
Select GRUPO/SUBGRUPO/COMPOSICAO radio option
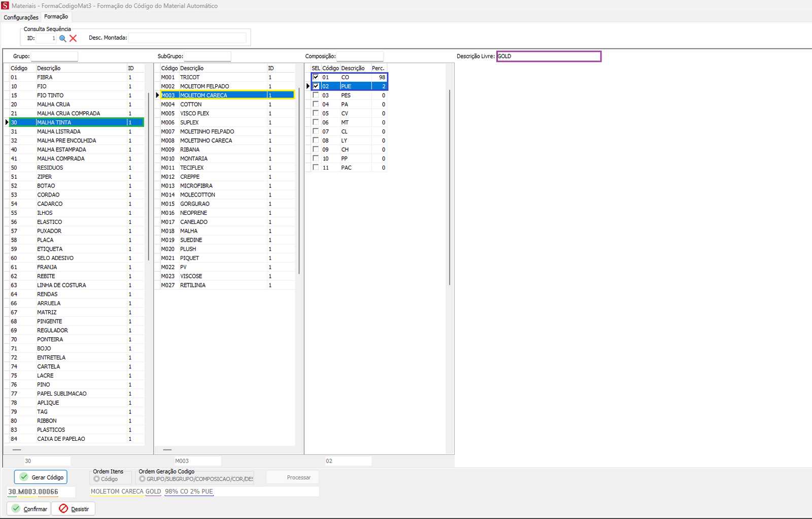point(142,479)
